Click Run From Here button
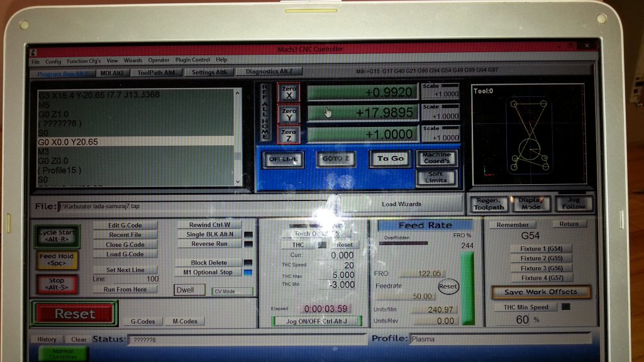This screenshot has width=644, height=362. pyautogui.click(x=125, y=289)
